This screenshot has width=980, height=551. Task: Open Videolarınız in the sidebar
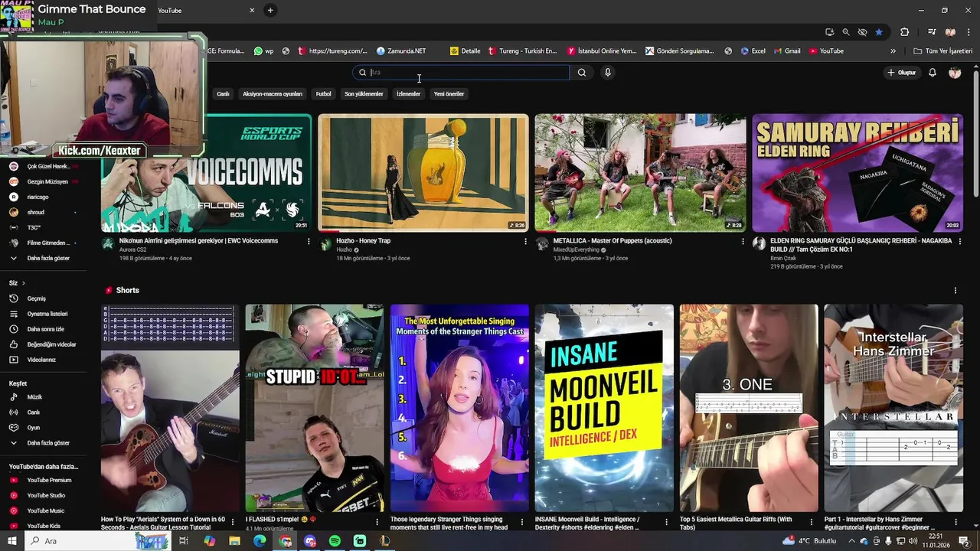(43, 360)
